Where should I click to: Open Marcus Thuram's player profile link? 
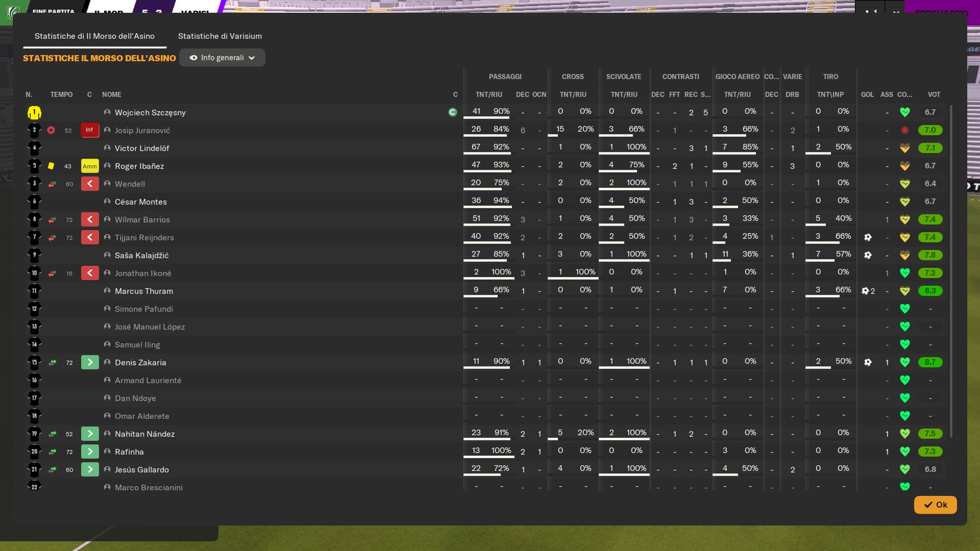pos(143,291)
